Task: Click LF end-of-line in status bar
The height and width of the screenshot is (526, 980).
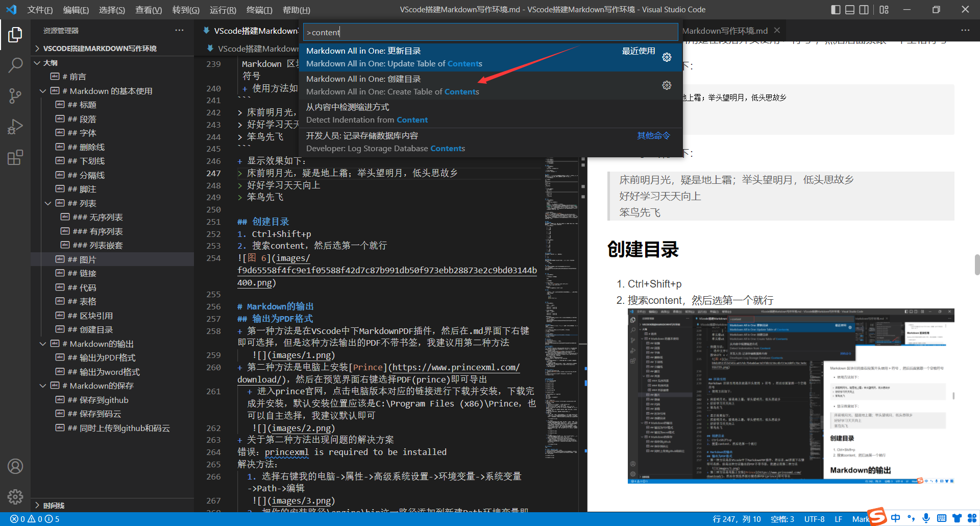Action: (838, 519)
